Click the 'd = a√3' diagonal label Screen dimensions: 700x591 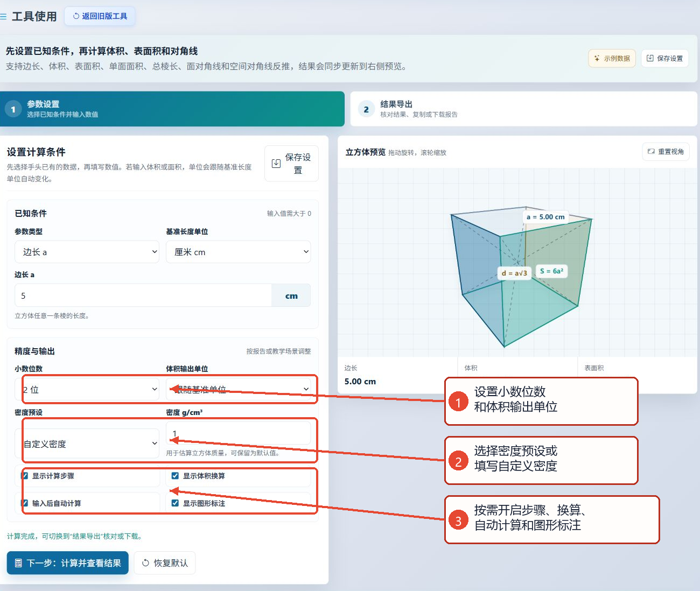[x=514, y=273]
